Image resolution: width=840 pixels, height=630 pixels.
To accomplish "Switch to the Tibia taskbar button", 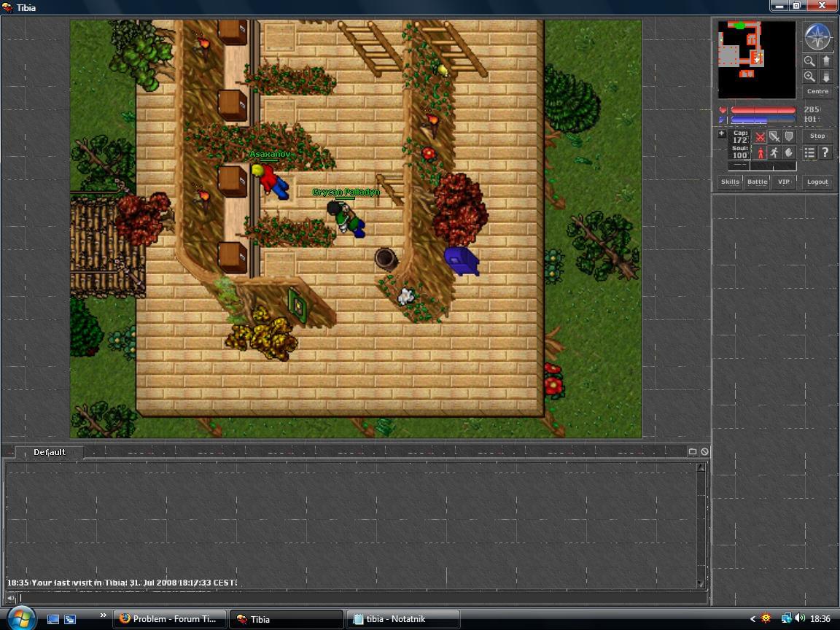I will [286, 619].
